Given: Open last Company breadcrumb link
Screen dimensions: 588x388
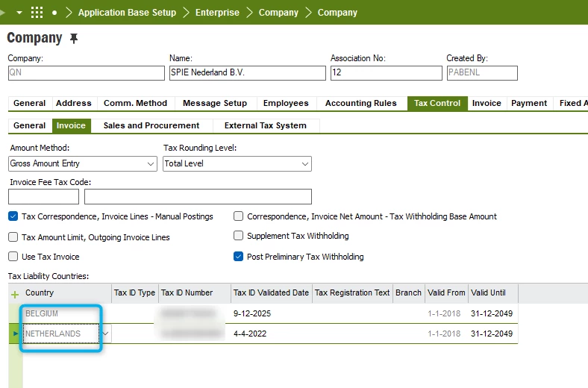Looking at the screenshot, I should coord(337,13).
